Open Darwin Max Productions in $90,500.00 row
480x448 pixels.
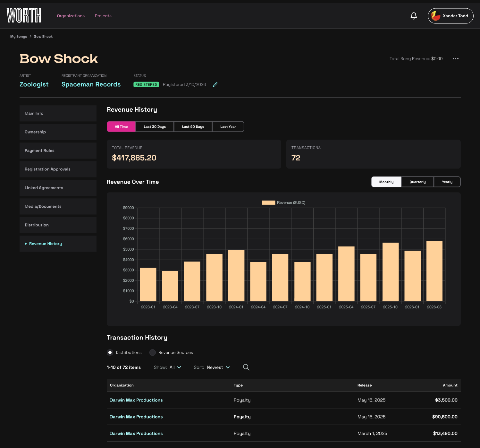click(136, 417)
